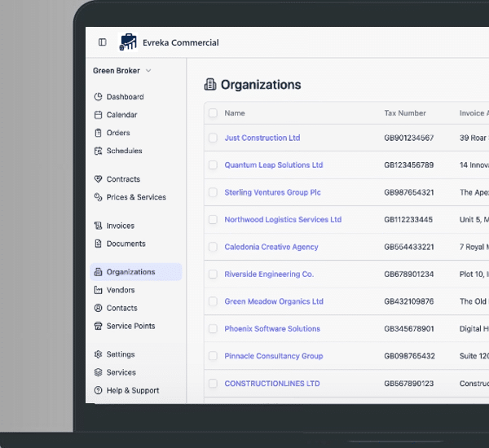The image size is (489, 448).
Task: Click tax number GB678901234
Action: pos(409,274)
